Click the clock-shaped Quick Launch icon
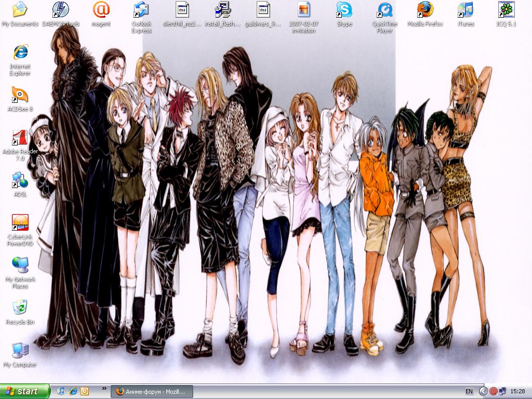The image size is (532, 399). pyautogui.click(x=85, y=391)
